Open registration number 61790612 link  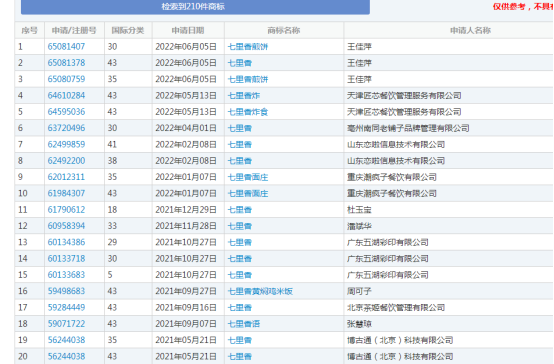point(66,210)
